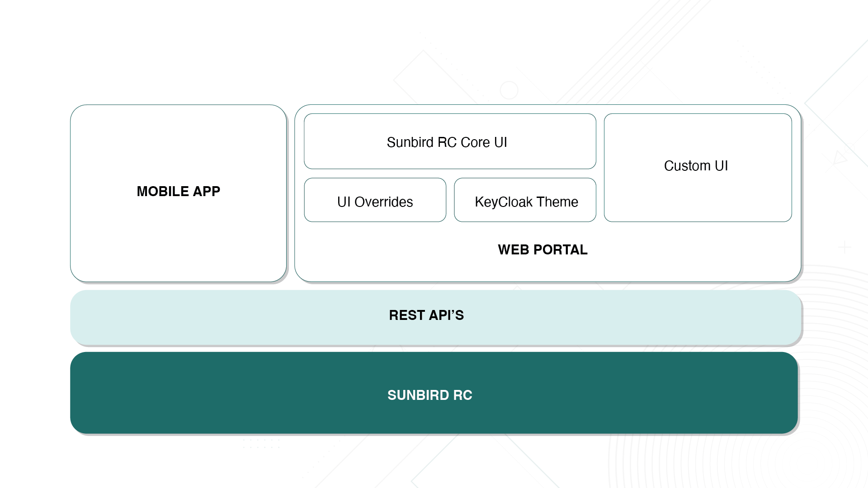
Task: Click the word "SUNBIRD" in the green block
Action: coord(418,395)
